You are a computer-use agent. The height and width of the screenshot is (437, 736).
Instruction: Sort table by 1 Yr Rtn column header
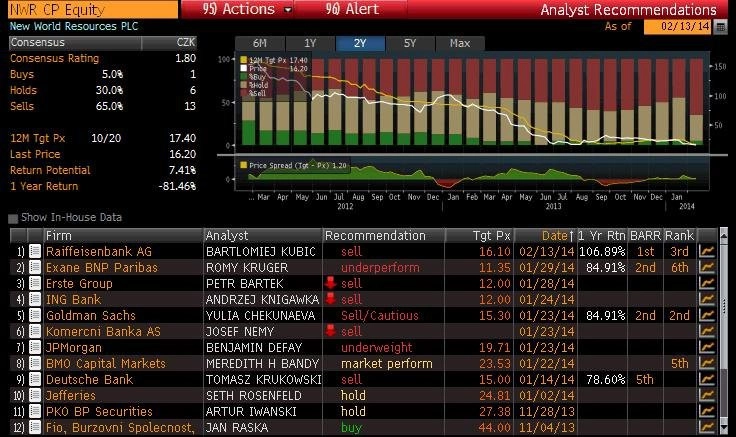coord(602,235)
